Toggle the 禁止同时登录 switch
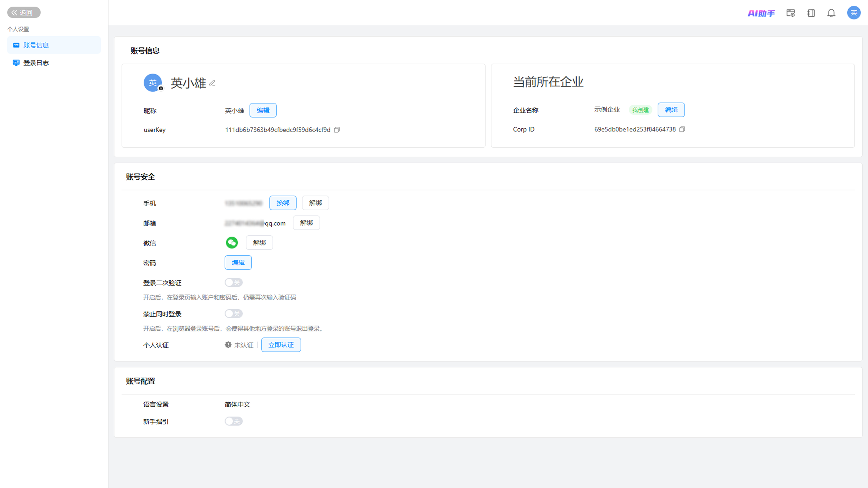The height and width of the screenshot is (488, 868). tap(234, 314)
